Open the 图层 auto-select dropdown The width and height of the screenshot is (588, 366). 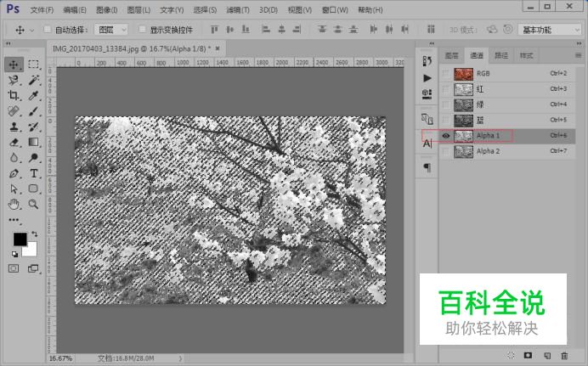tap(111, 30)
